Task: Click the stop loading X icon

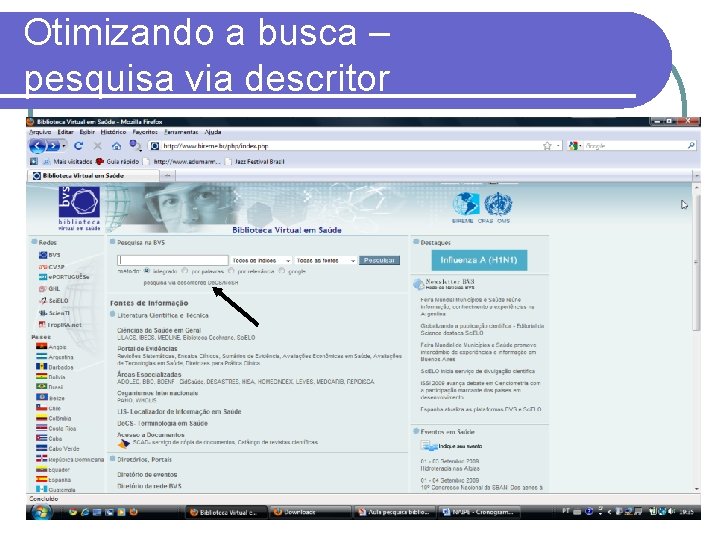Action: (x=97, y=146)
